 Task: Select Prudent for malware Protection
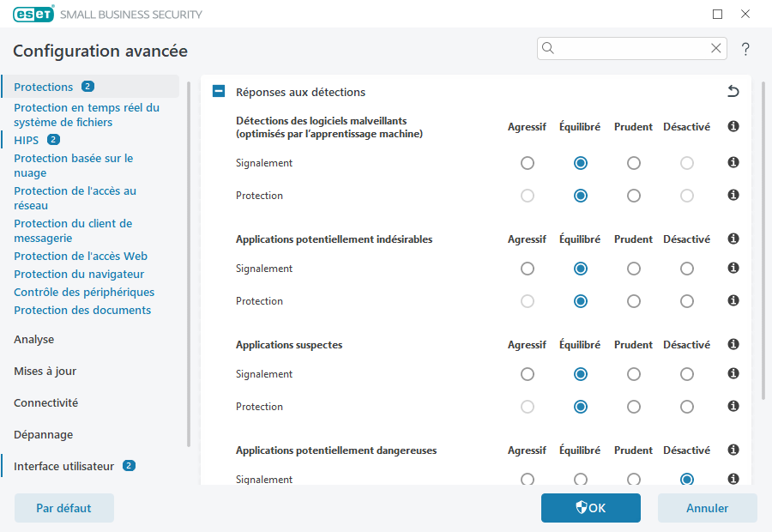[633, 196]
